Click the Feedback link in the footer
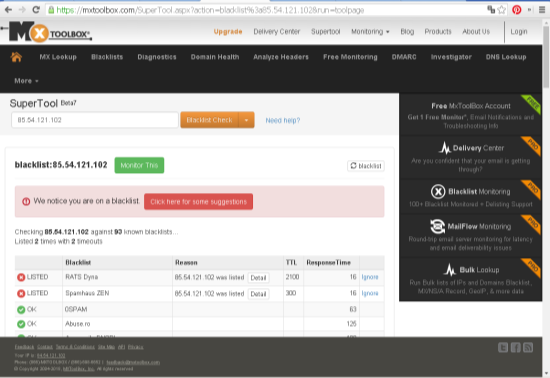The height and width of the screenshot is (378, 550). click(24, 347)
